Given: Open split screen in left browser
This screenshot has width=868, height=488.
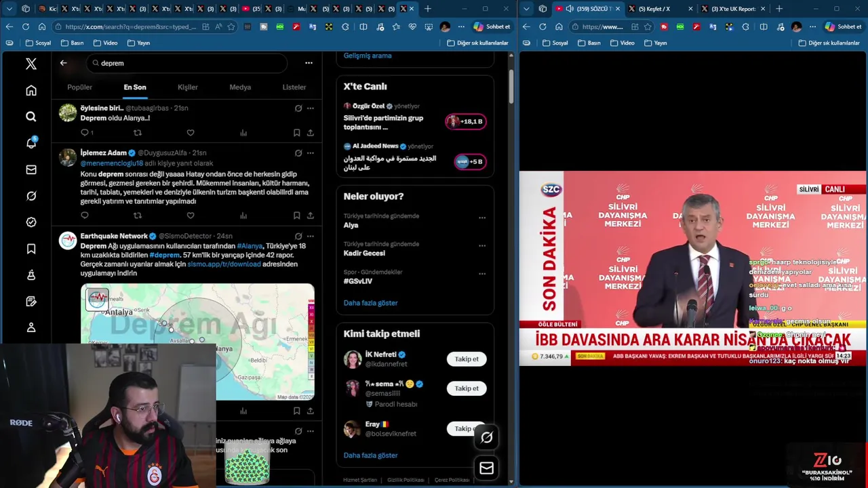Looking at the screenshot, I should (363, 26).
